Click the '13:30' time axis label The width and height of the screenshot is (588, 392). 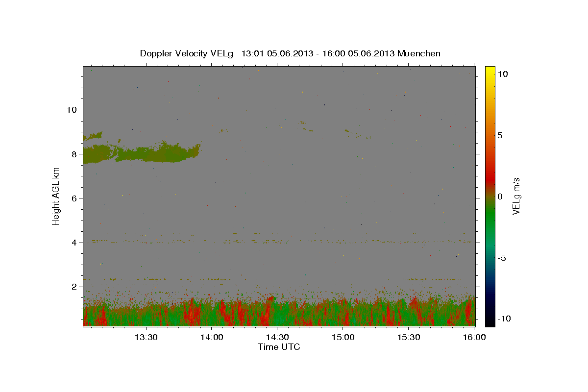(146, 337)
